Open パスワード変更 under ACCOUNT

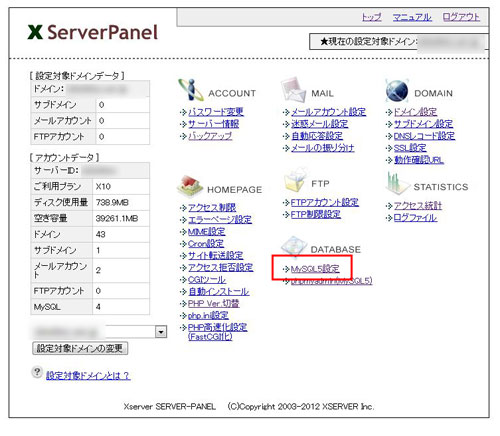(216, 112)
